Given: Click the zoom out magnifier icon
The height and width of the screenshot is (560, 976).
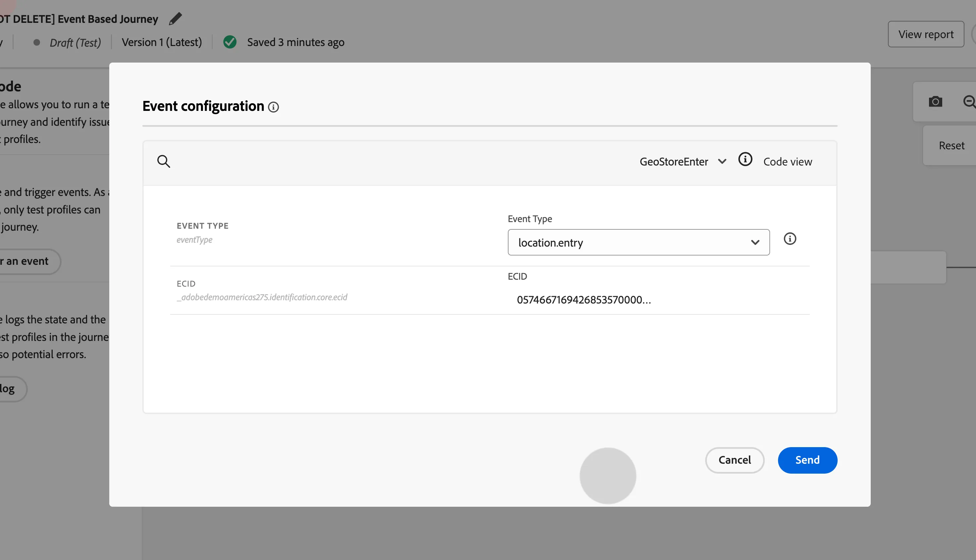Looking at the screenshot, I should pyautogui.click(x=969, y=102).
